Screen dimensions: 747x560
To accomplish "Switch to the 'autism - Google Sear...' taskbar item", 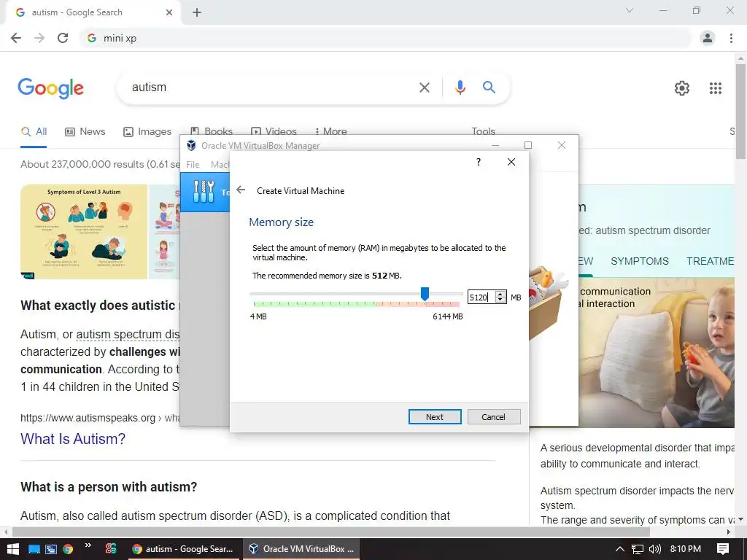I will tap(183, 549).
